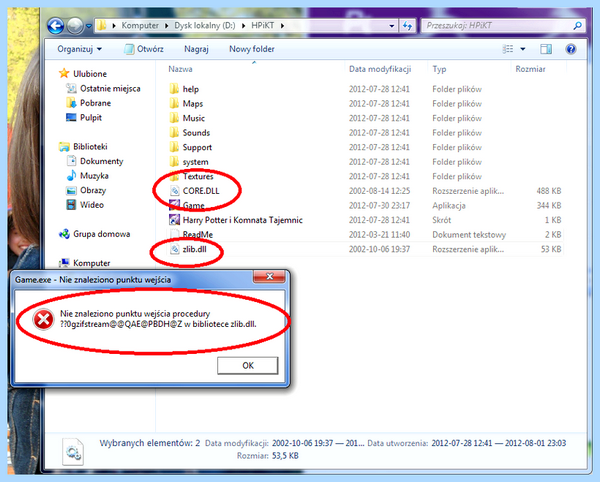
Task: Open the recent pages dropdown arrow
Action: pos(89,26)
